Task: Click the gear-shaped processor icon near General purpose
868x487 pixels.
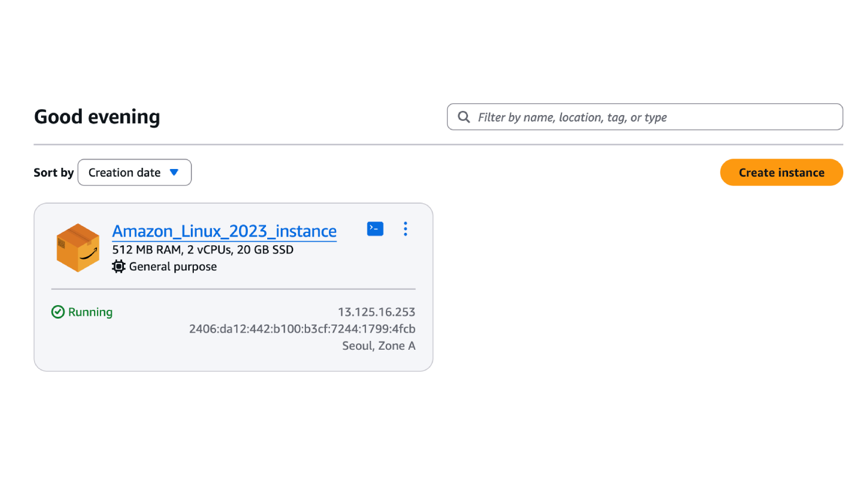Action: coord(119,266)
